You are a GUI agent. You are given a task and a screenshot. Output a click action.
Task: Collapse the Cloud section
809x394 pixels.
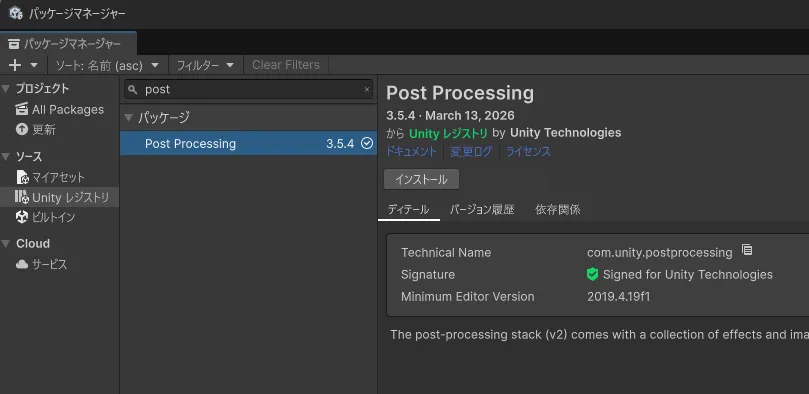[x=6, y=243]
